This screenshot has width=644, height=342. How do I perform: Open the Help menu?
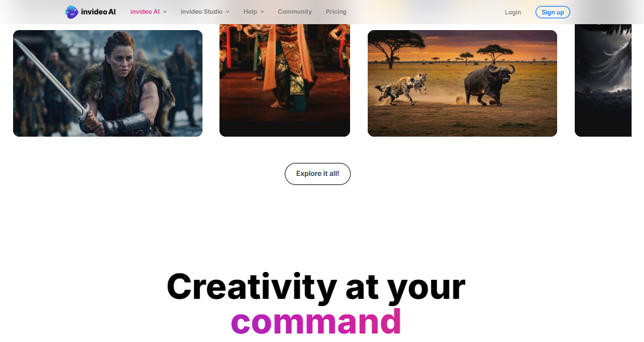pos(250,12)
